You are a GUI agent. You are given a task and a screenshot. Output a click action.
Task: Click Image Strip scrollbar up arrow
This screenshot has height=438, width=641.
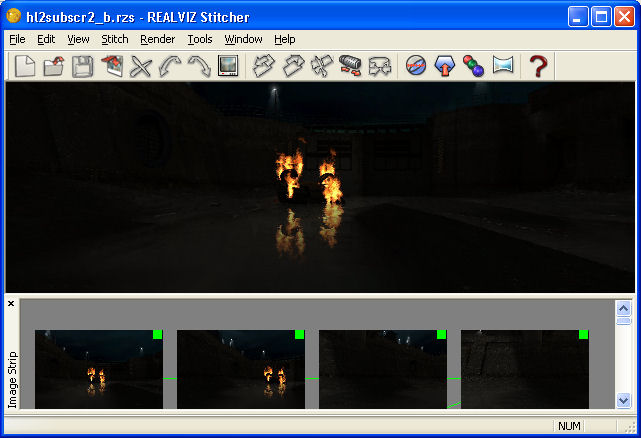click(623, 308)
